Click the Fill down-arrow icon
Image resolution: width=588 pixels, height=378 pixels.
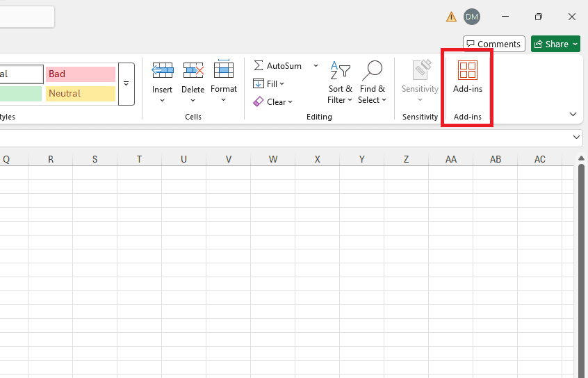point(259,83)
